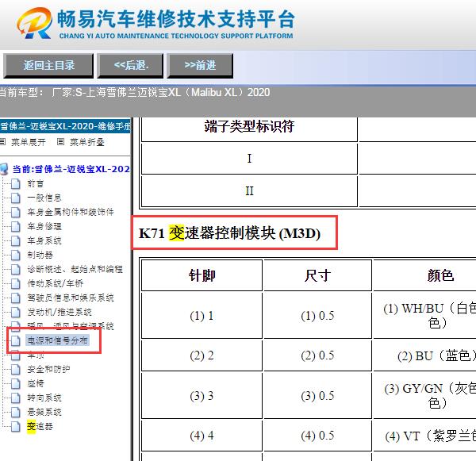Click size cell (3) 0.5

[x=317, y=396]
